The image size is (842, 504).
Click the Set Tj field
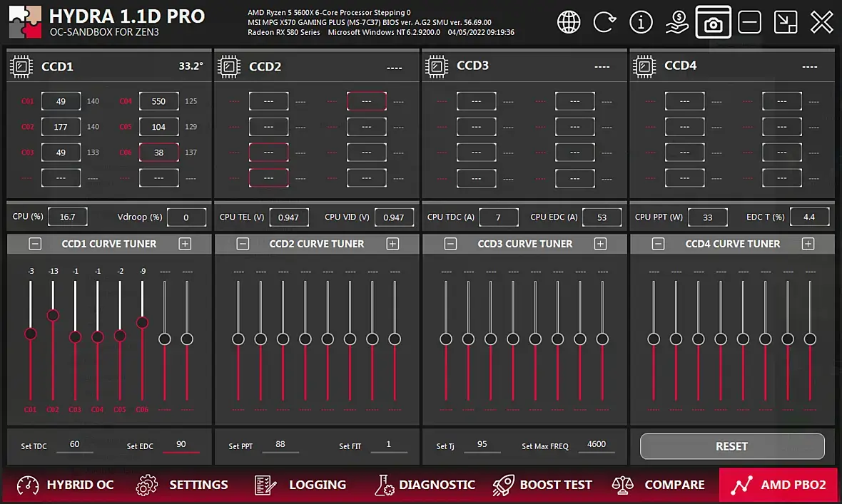tap(482, 445)
